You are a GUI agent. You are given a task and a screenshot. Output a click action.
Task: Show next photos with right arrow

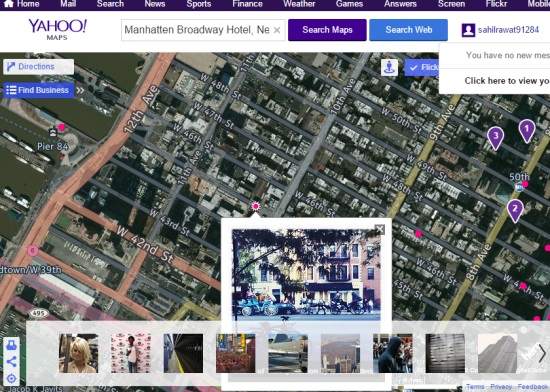[541, 353]
